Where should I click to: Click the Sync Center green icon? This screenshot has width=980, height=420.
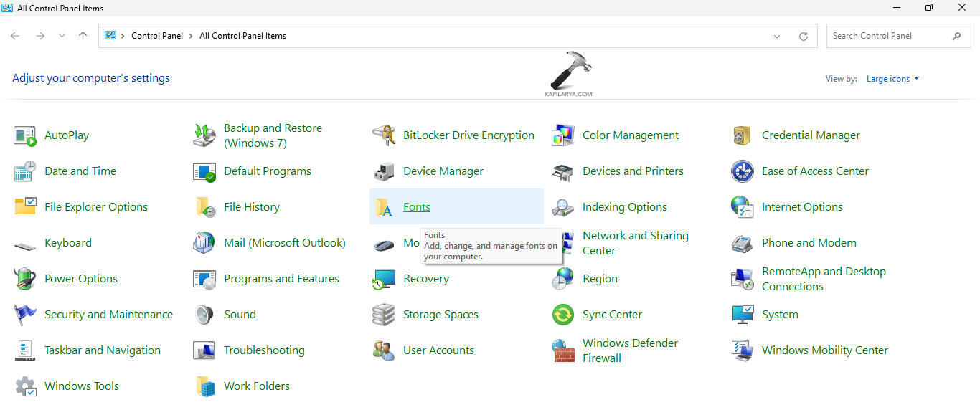pyautogui.click(x=563, y=315)
